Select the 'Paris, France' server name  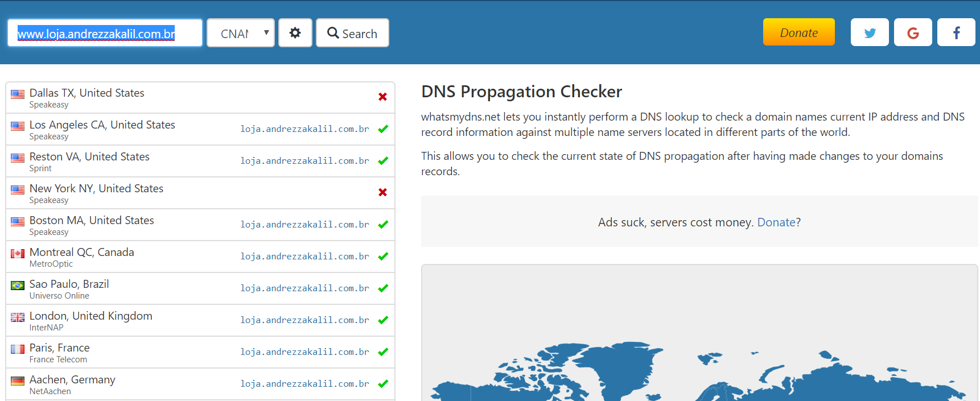click(60, 348)
